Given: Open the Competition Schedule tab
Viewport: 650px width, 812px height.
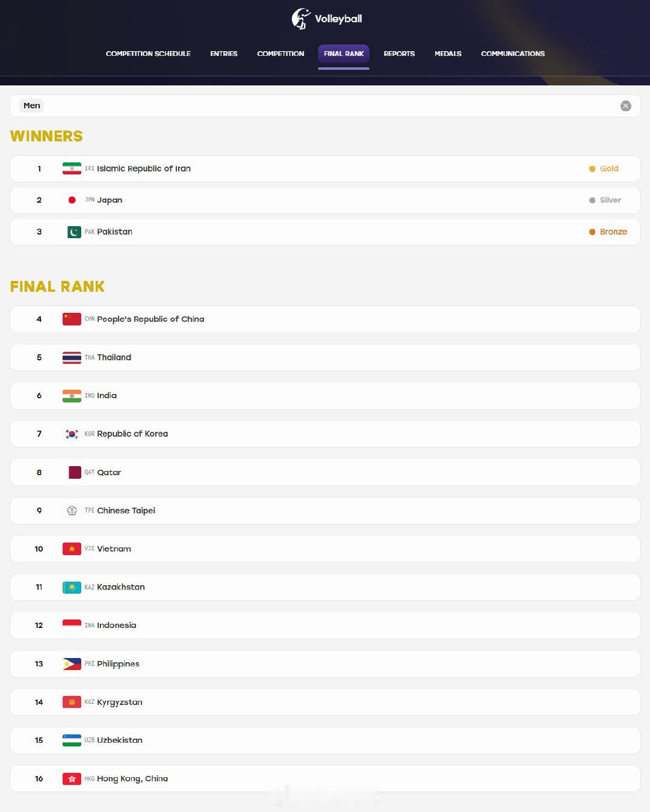Looking at the screenshot, I should pyautogui.click(x=148, y=54).
